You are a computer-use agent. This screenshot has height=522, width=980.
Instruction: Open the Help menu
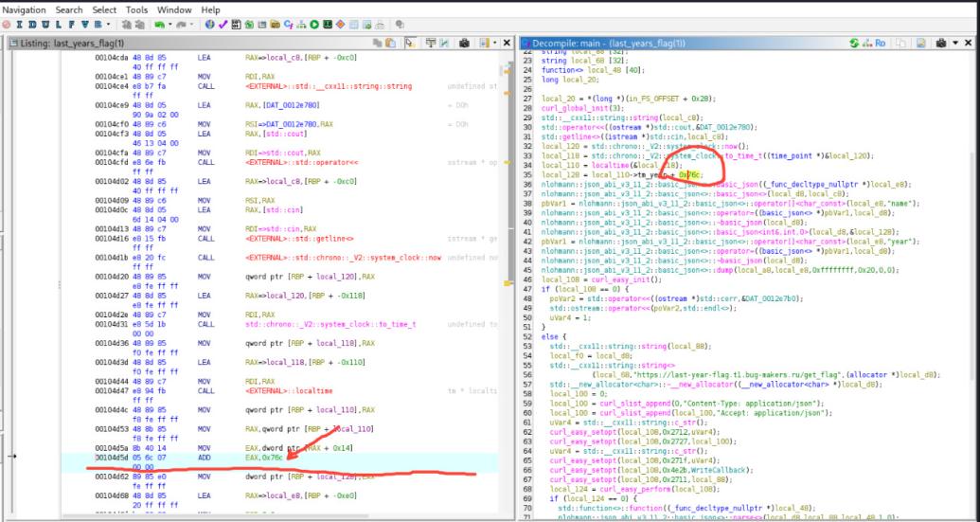point(210,10)
